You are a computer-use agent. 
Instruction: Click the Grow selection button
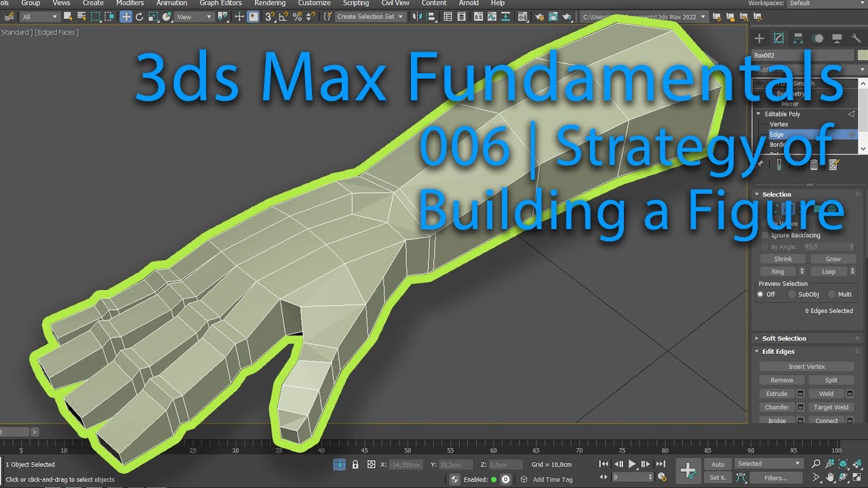click(833, 259)
